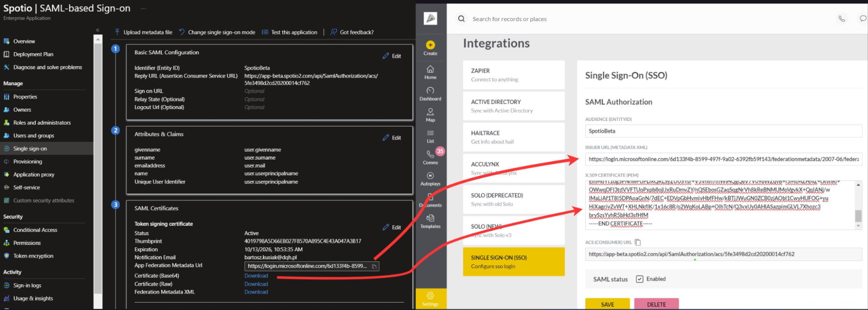Open Diagnose and solve problems

pos(47,67)
